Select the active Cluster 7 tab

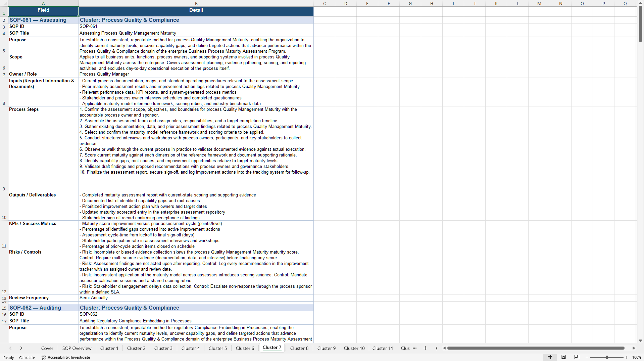(x=272, y=348)
